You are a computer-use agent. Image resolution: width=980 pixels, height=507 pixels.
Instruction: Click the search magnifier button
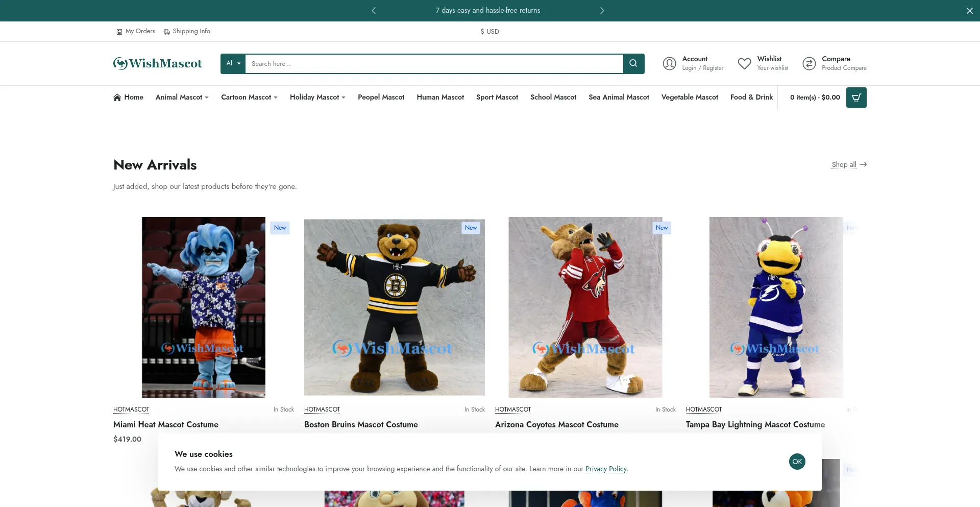633,64
